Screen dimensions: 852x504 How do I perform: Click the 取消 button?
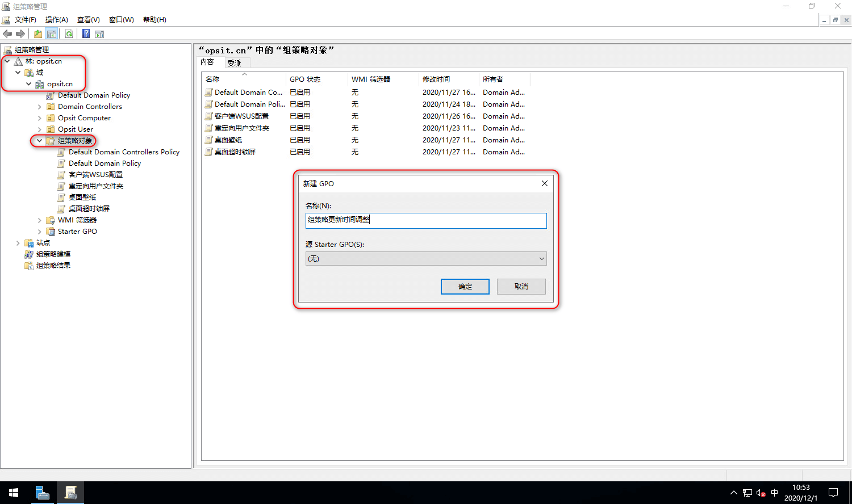521,287
